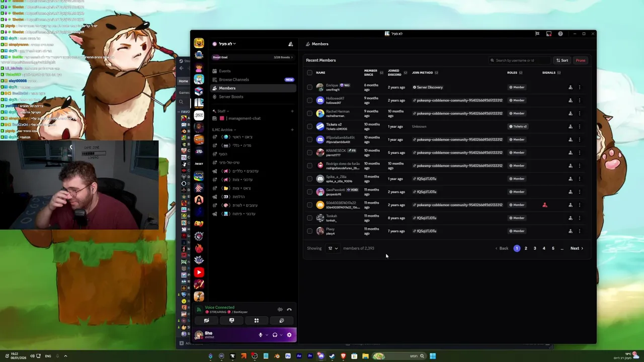The image size is (644, 362).
Task: Select the checkbox for Plaxy
Action: click(309, 231)
